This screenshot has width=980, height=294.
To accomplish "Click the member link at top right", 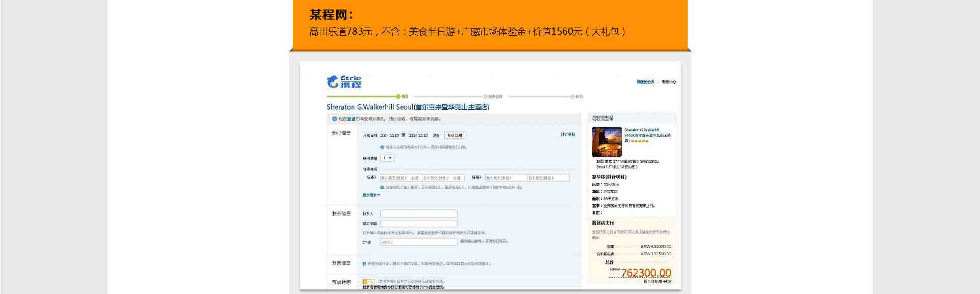I will point(645,82).
